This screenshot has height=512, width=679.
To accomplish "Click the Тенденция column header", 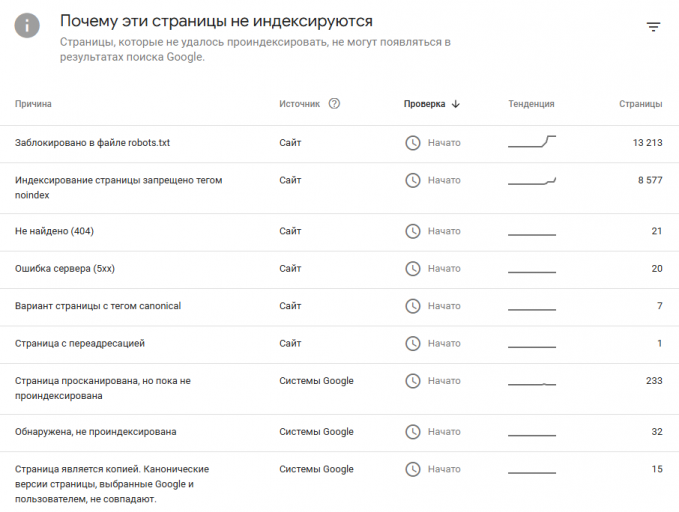I will pyautogui.click(x=531, y=104).
